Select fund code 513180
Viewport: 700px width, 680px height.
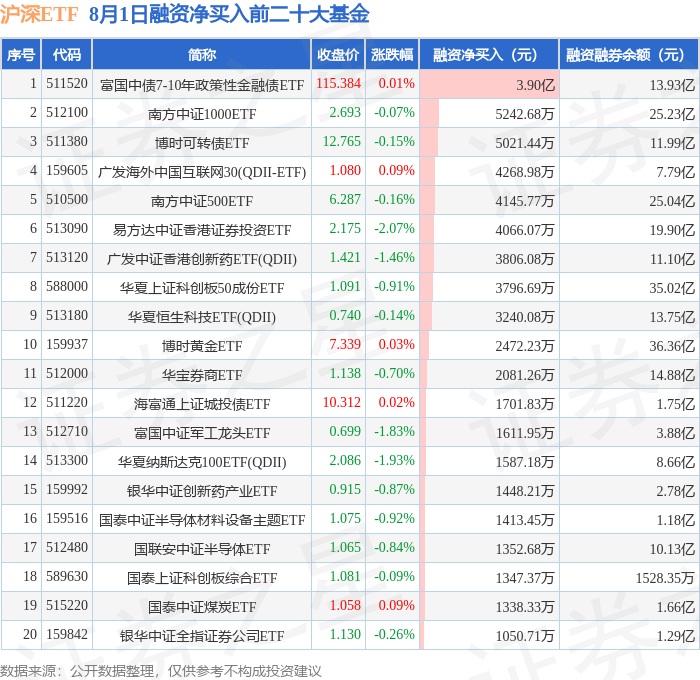pos(67,316)
